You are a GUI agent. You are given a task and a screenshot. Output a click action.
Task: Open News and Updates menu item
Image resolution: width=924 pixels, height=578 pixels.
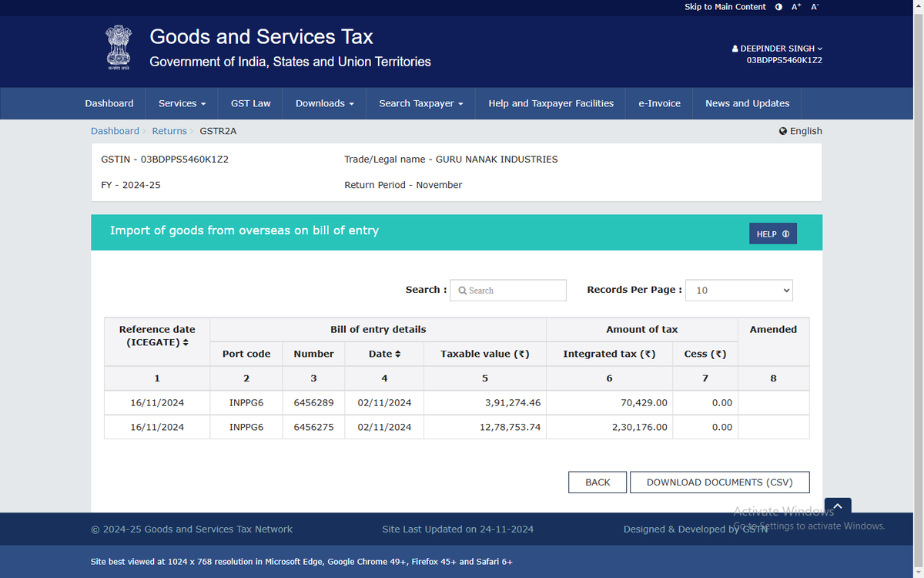(747, 103)
